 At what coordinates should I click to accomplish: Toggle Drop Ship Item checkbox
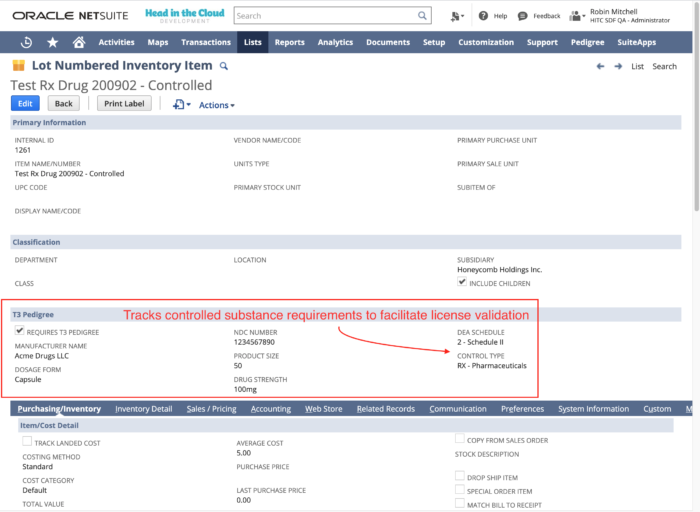click(x=460, y=476)
